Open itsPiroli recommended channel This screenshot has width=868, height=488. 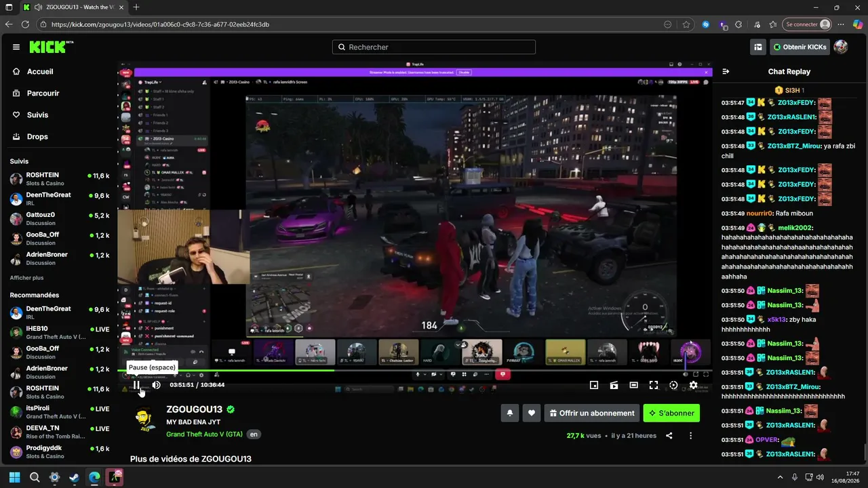60,412
